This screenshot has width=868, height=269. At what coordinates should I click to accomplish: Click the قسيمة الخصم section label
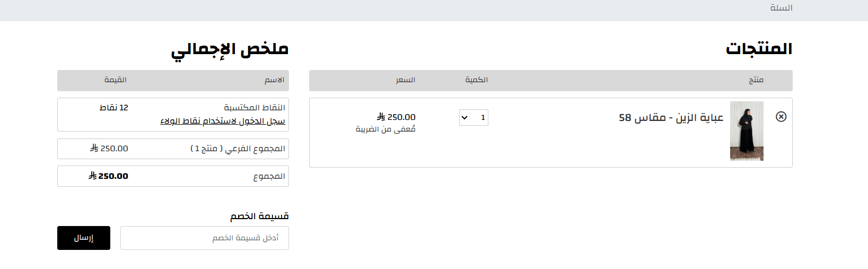[x=259, y=216]
